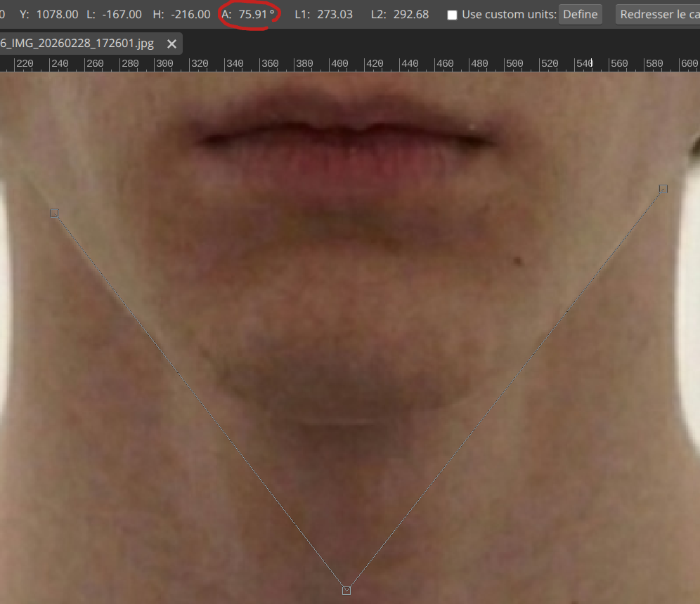Viewport: 700px width, 604px height.
Task: Enable the 'Use custom units' checkbox
Action: click(x=452, y=14)
